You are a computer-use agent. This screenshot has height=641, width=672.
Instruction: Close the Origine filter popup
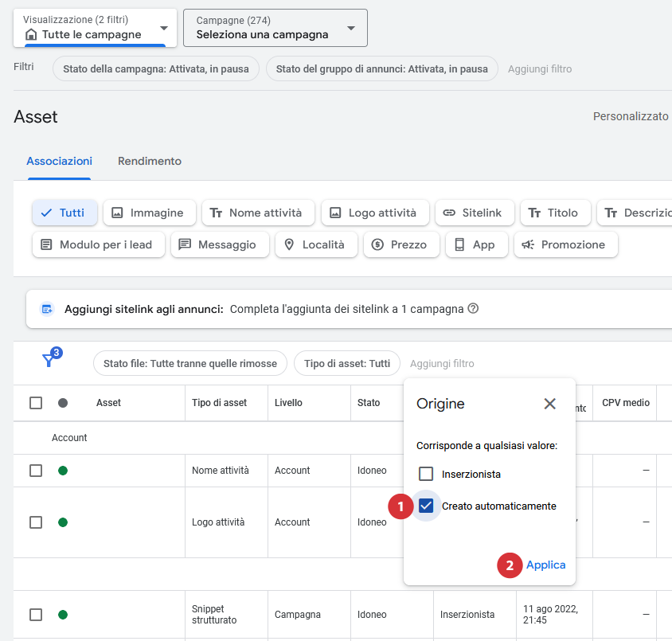(550, 404)
